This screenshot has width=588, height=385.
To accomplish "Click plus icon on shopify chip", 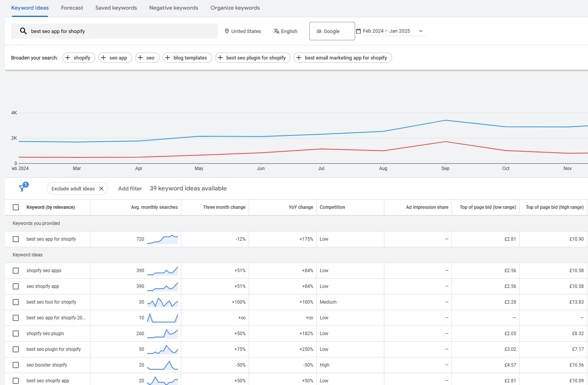I will (x=68, y=58).
